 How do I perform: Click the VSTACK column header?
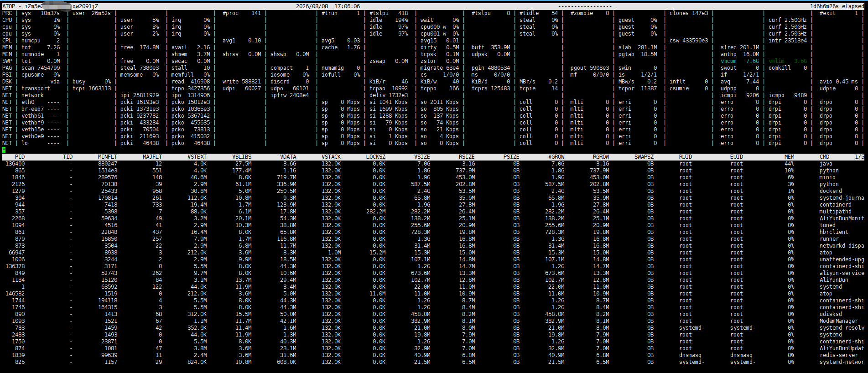[331, 157]
